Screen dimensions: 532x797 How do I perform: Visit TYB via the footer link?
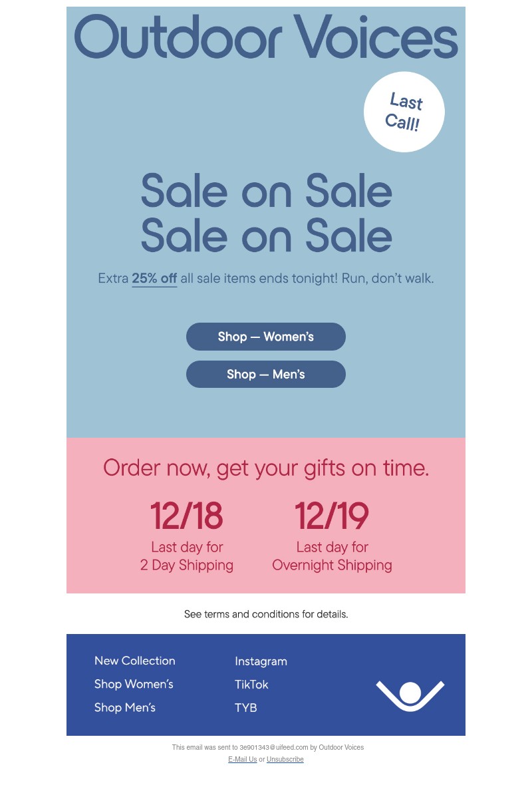pos(245,708)
